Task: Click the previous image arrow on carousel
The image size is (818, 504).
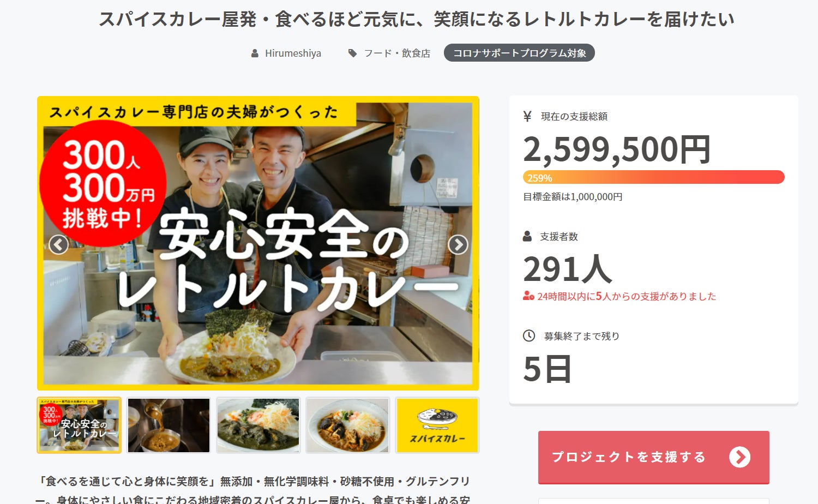Action: point(58,244)
